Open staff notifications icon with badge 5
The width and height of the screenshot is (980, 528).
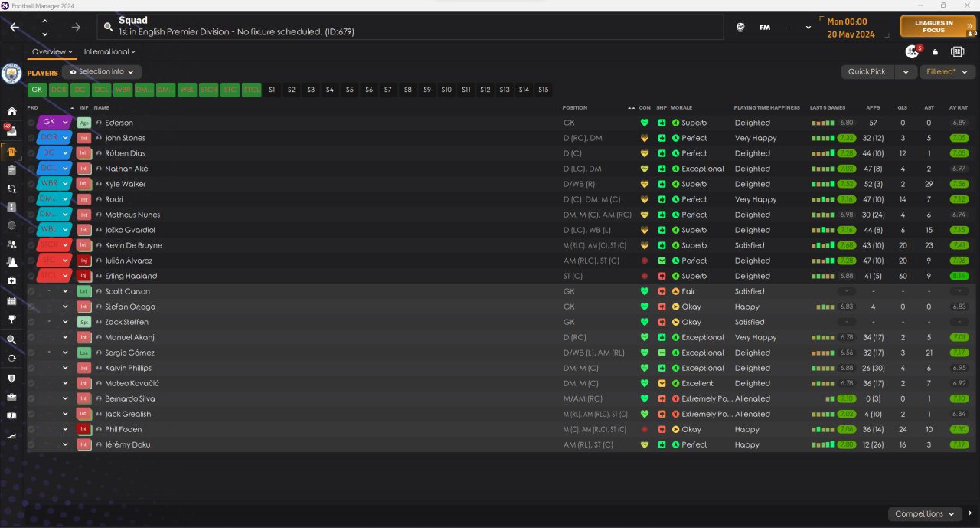pyautogui.click(x=912, y=51)
